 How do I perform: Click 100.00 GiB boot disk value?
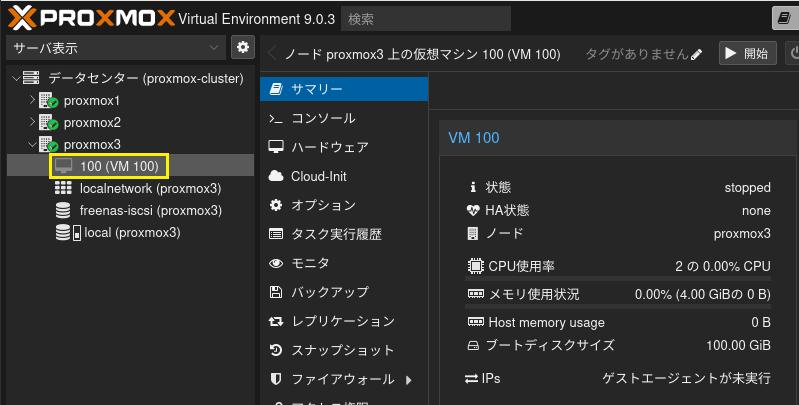pyautogui.click(x=738, y=345)
